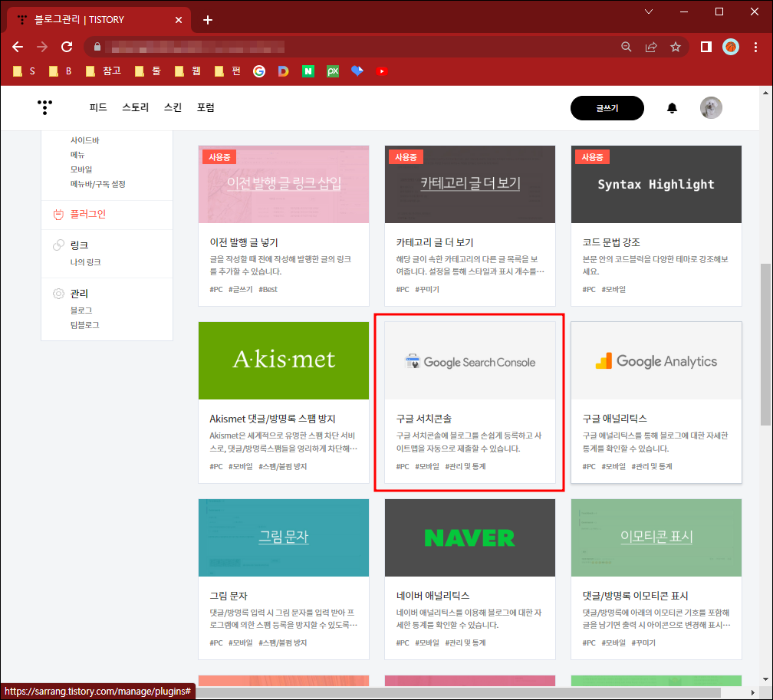Open the notification bell
This screenshot has height=700, width=773.
pos(673,108)
